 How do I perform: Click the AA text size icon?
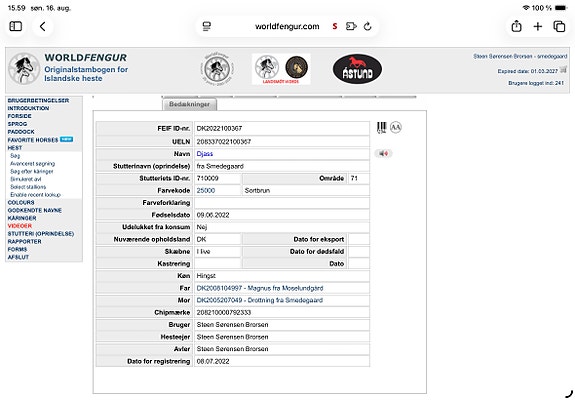396,127
